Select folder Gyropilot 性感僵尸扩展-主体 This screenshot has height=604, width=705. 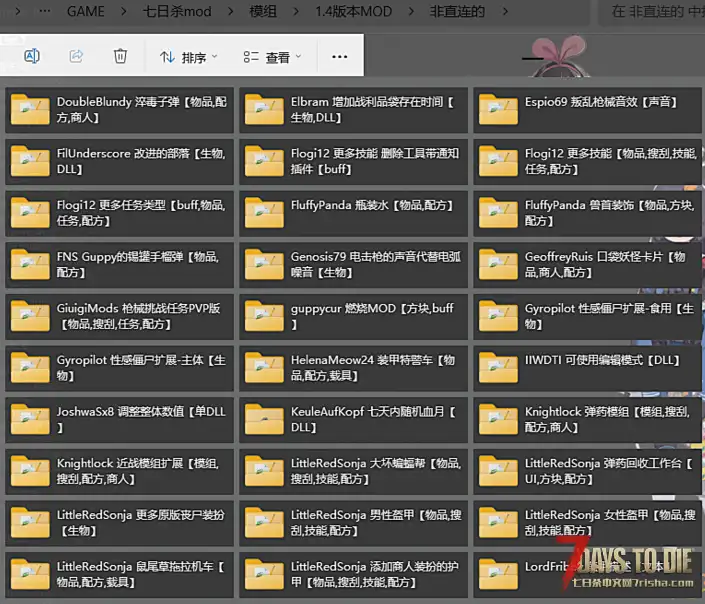click(120, 368)
